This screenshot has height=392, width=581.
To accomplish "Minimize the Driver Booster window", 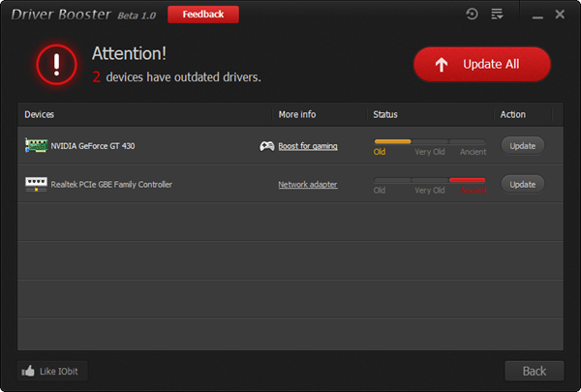I will click(x=537, y=17).
